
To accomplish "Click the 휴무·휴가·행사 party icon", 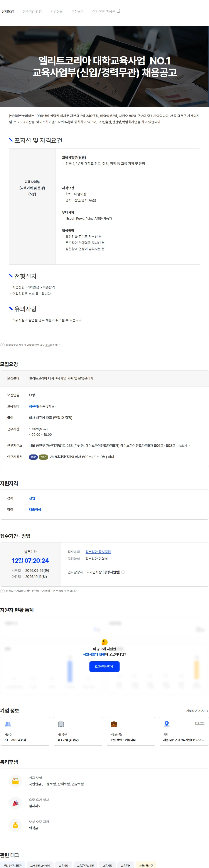I will 15,803.
